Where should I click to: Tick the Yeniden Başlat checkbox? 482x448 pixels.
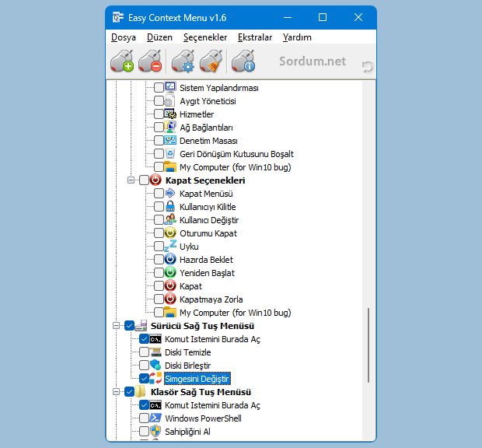[159, 273]
